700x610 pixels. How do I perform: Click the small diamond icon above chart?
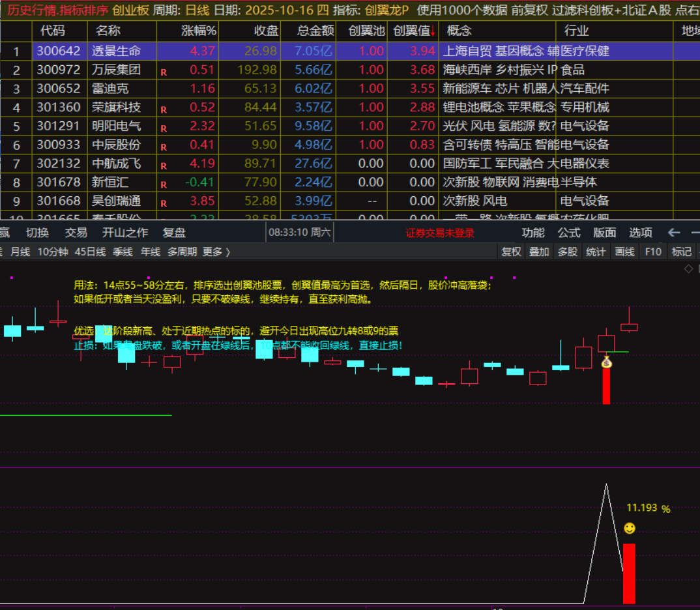coord(688,269)
